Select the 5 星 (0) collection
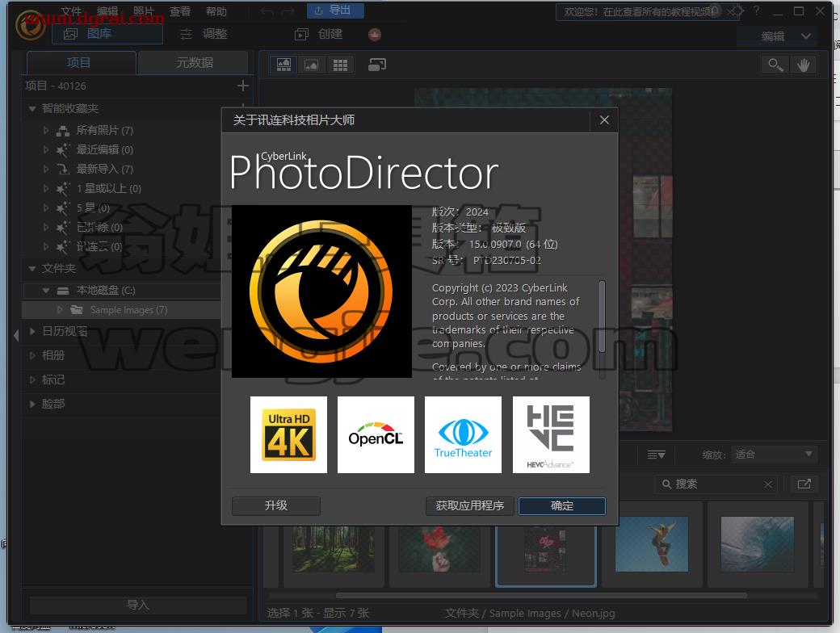This screenshot has height=633, width=840. [x=93, y=208]
